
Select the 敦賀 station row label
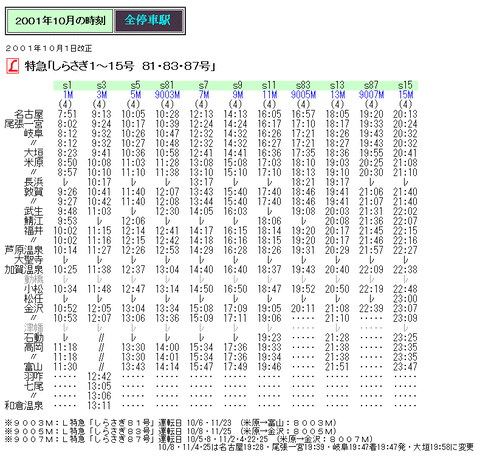tap(34, 192)
